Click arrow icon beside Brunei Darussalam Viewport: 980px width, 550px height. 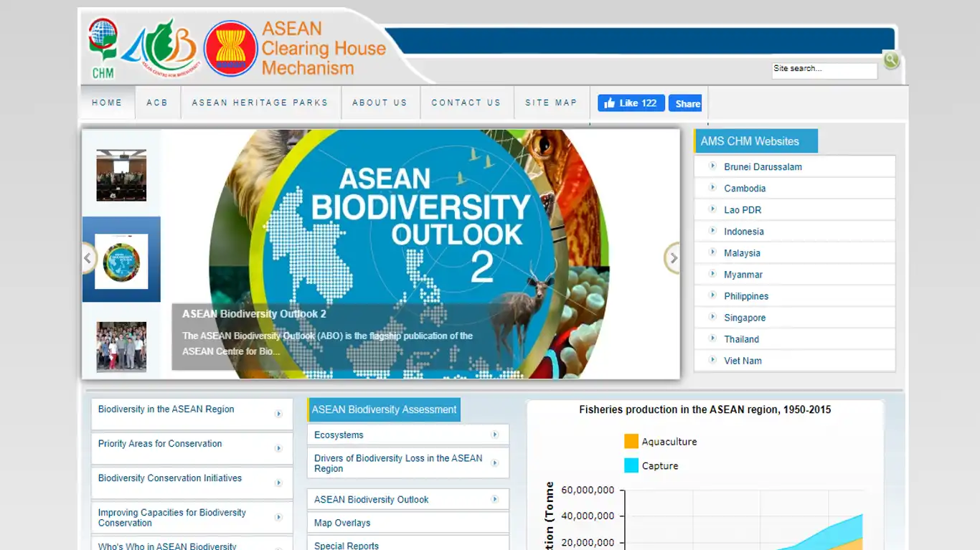(712, 166)
